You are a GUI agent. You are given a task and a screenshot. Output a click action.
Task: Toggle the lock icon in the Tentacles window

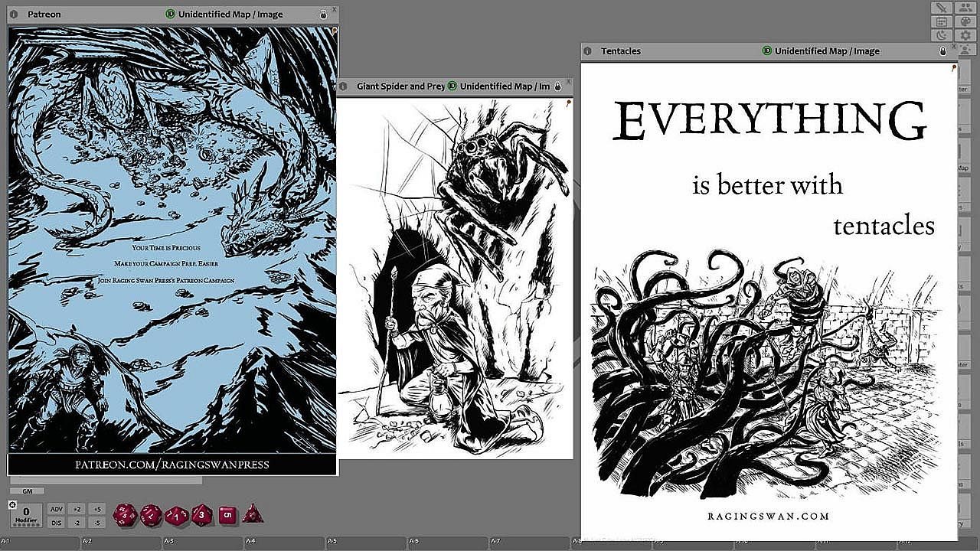[x=943, y=51]
